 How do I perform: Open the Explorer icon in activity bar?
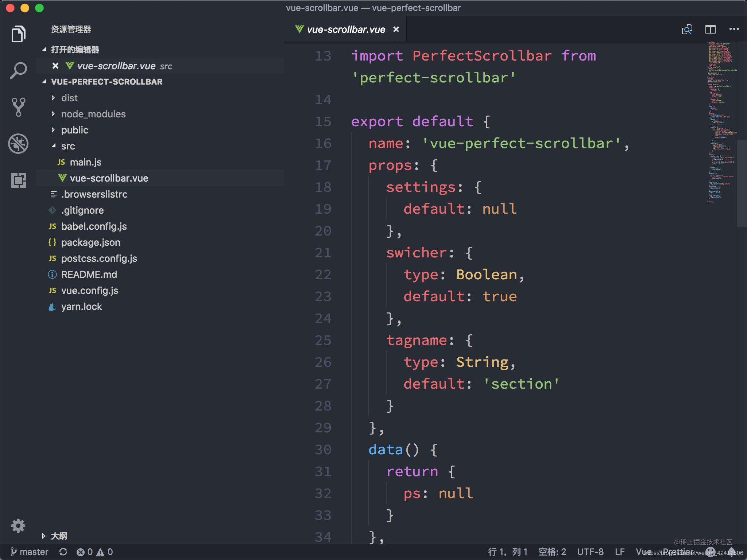(18, 34)
